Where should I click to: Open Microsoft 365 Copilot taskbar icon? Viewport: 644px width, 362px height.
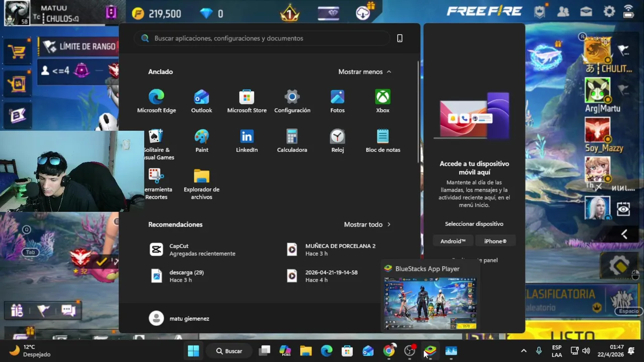pos(285,351)
